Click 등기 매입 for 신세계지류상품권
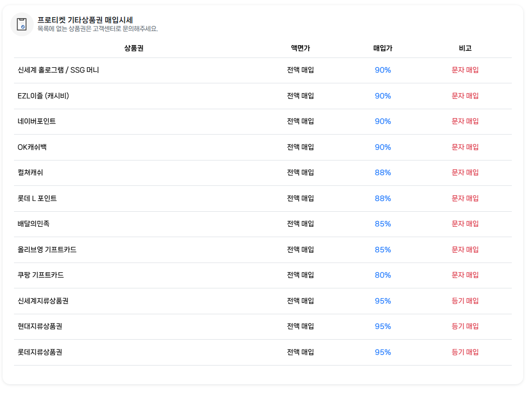This screenshot has height=393, width=532. 465,301
